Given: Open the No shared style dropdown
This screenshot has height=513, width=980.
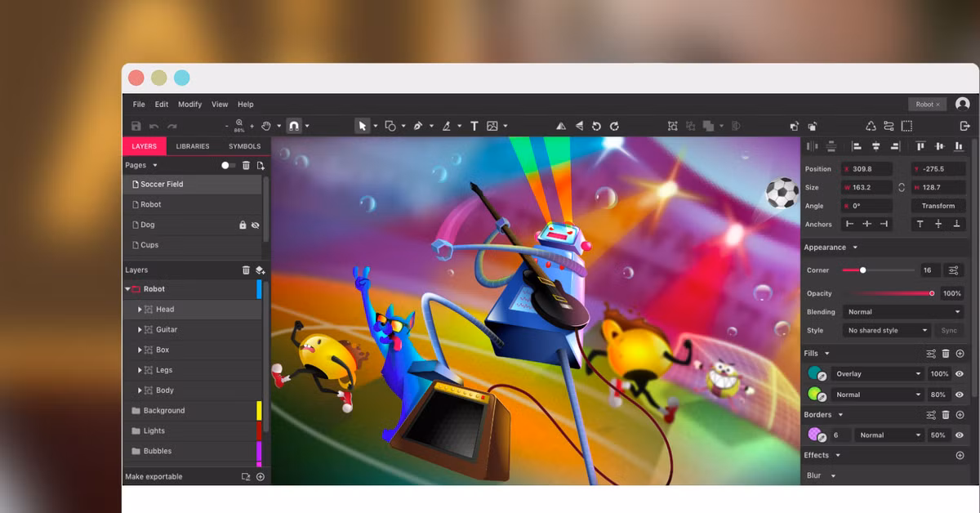Looking at the screenshot, I should [885, 330].
